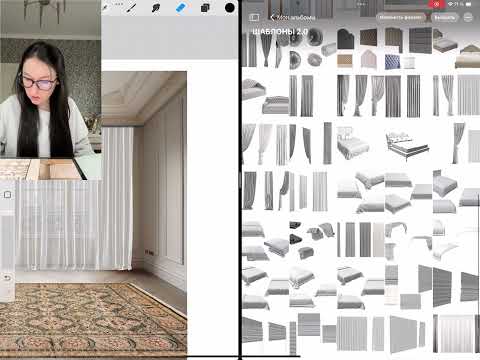Image resolution: width=480 pixels, height=360 pixels.
Task: Select the tied curtains template thumbnail
Action: click(362, 96)
